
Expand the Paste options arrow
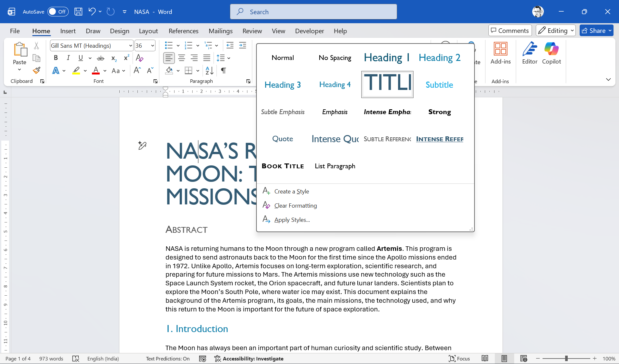point(19,70)
